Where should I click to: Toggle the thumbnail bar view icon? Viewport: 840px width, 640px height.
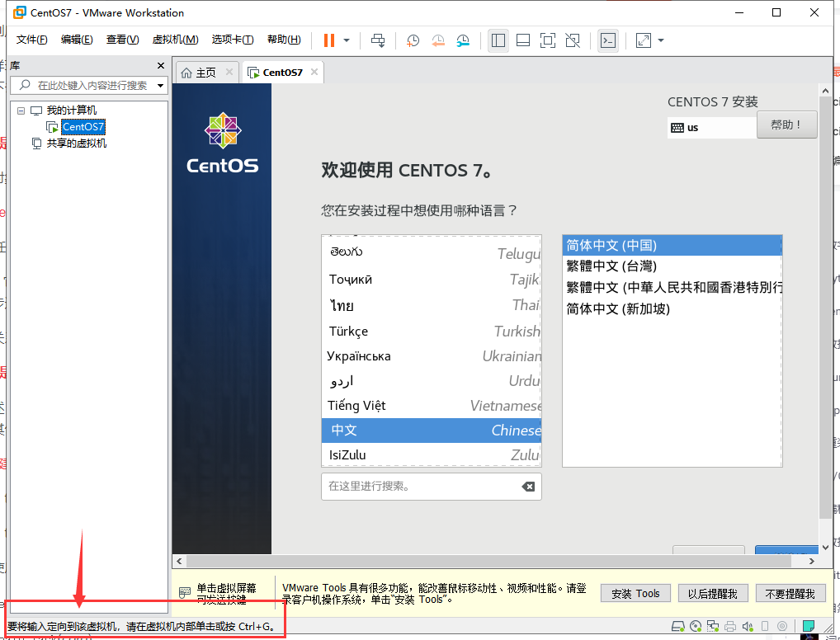coord(523,40)
